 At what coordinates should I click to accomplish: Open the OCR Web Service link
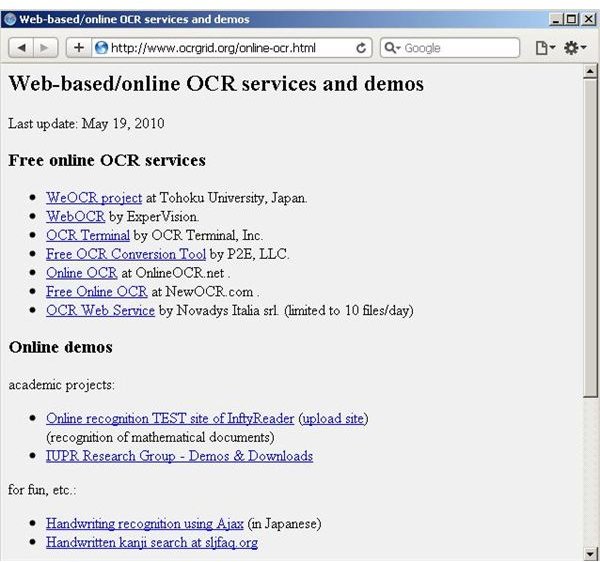point(100,310)
